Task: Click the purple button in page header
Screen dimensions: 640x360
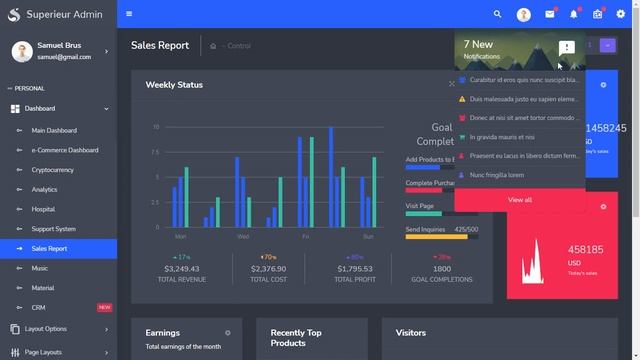Action: point(607,46)
